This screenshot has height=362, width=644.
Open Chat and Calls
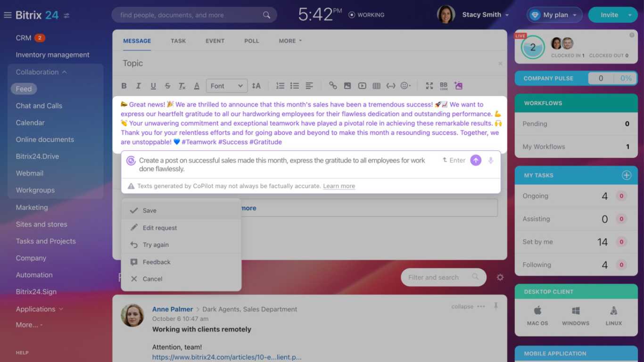(39, 106)
